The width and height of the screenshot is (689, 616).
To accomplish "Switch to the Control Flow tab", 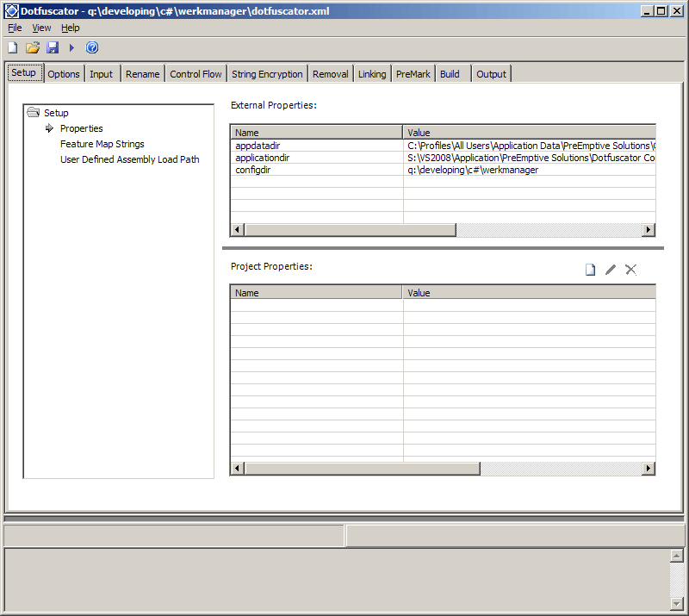I will (x=196, y=74).
